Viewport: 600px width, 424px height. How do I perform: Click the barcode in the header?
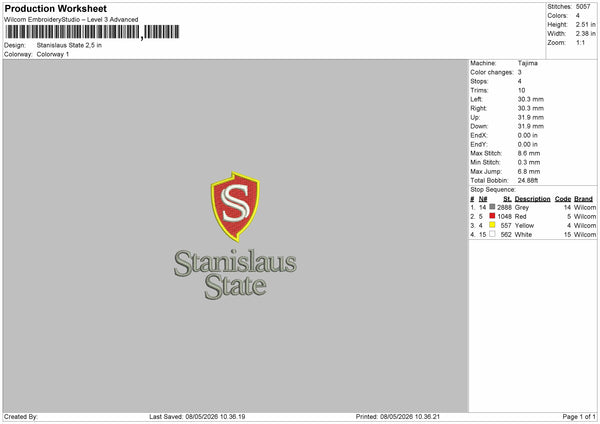92,32
